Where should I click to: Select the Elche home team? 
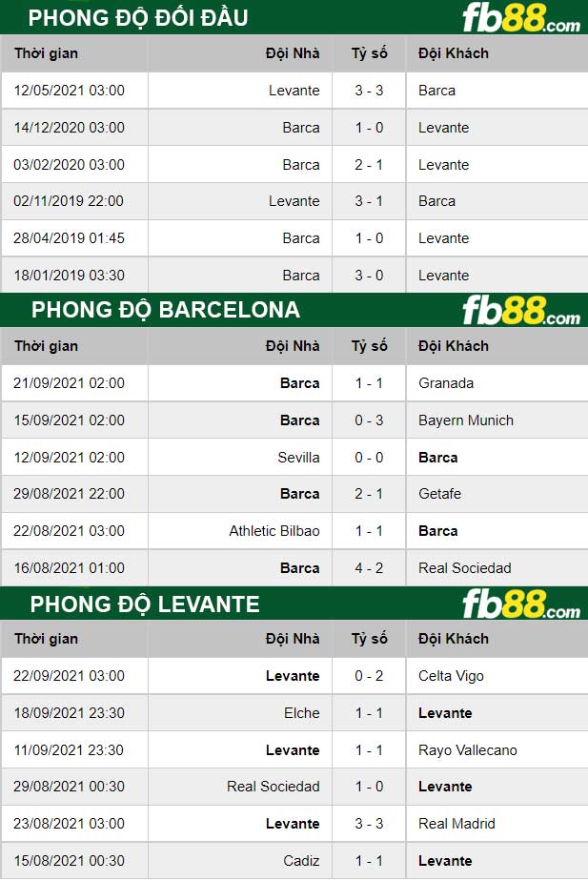301,713
